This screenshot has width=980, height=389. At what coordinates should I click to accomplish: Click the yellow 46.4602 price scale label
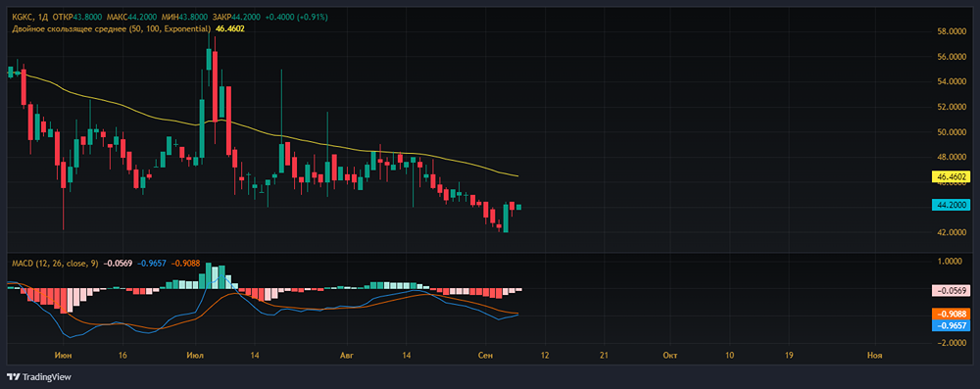[952, 177]
